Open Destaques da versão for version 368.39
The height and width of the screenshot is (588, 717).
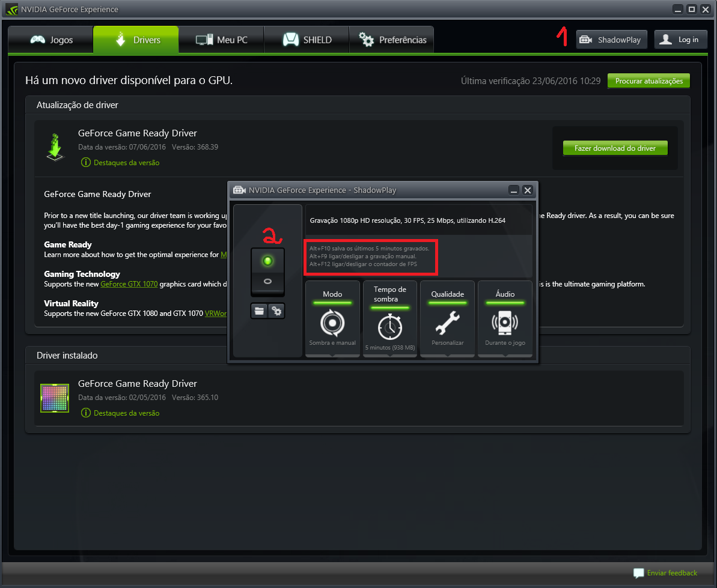(126, 163)
